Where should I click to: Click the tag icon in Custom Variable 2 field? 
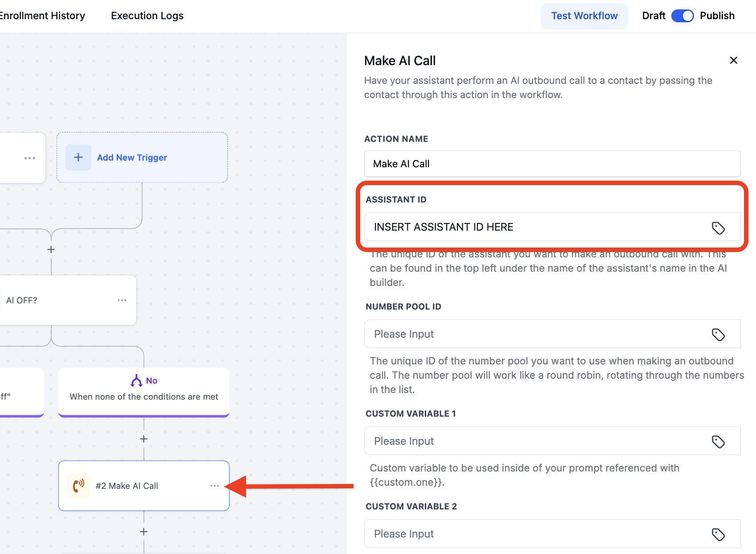(x=718, y=534)
